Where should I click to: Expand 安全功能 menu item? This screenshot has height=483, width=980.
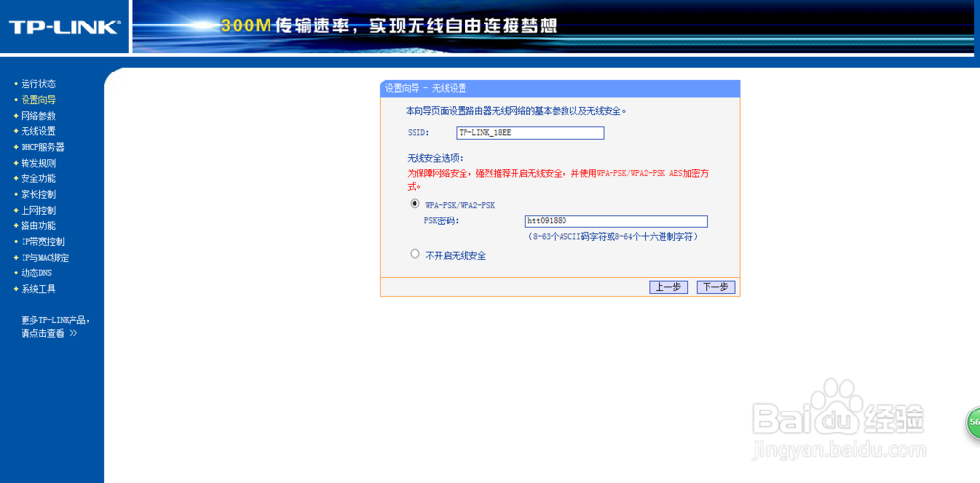click(x=38, y=178)
